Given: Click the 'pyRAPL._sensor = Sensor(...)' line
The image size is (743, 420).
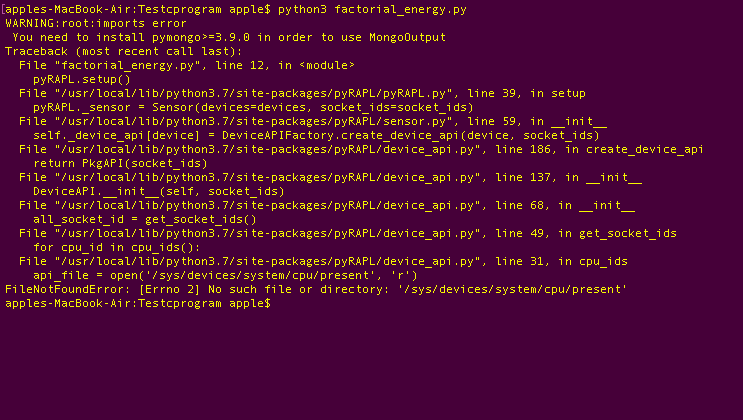Looking at the screenshot, I should tap(253, 107).
